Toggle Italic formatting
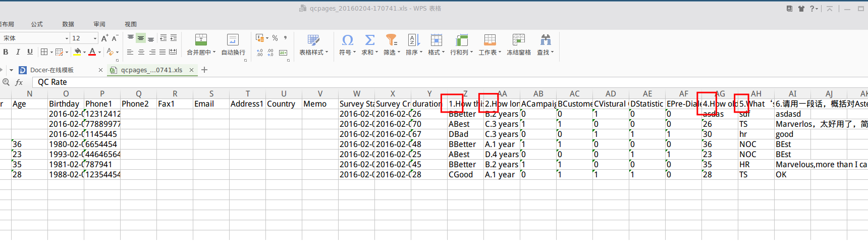Image resolution: width=868 pixels, height=243 pixels. 18,52
